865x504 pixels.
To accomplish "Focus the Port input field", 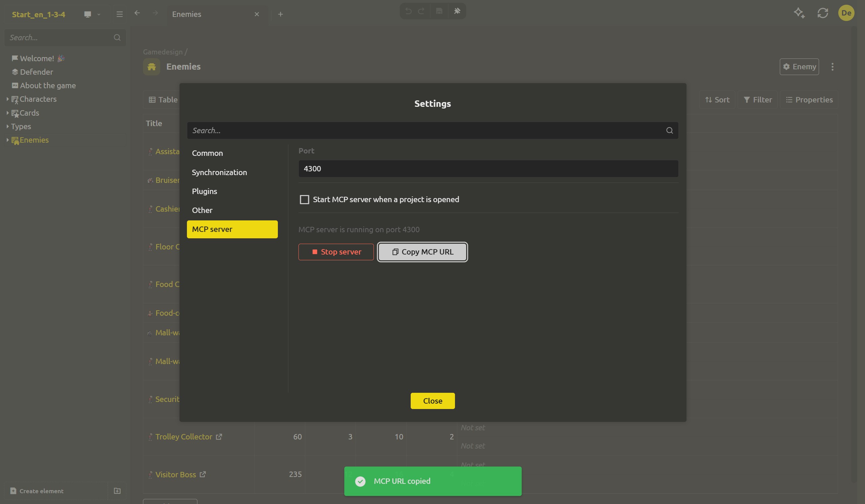I will (488, 169).
